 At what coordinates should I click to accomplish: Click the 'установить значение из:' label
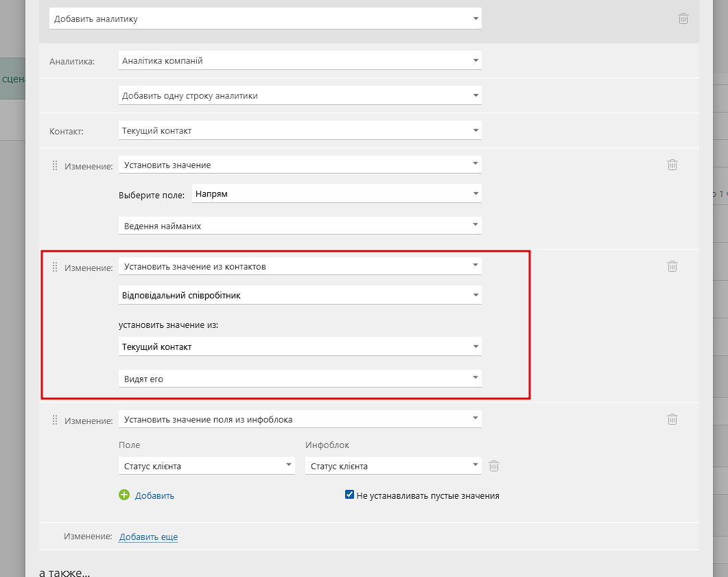pos(169,325)
